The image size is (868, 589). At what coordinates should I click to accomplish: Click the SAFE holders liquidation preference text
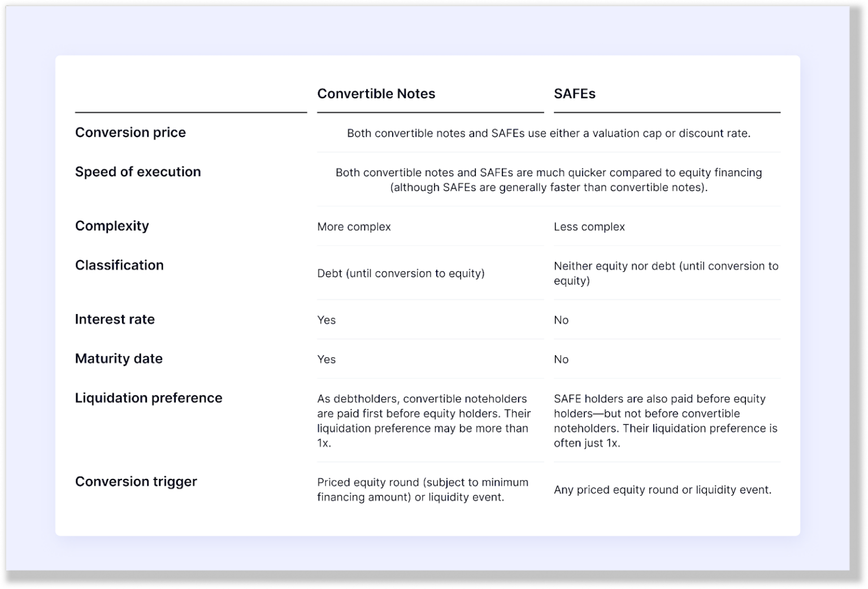[665, 421]
